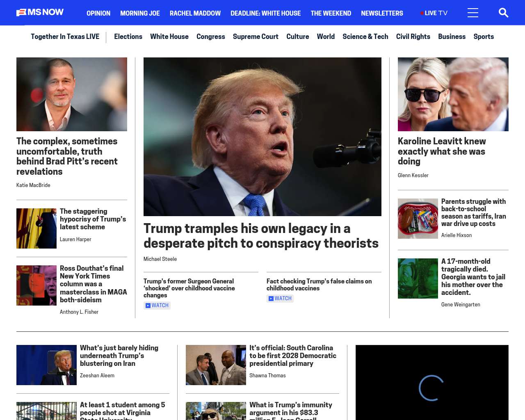This screenshot has width=525, height=420.
Task: View author Glenn Kessler
Action: click(x=413, y=176)
